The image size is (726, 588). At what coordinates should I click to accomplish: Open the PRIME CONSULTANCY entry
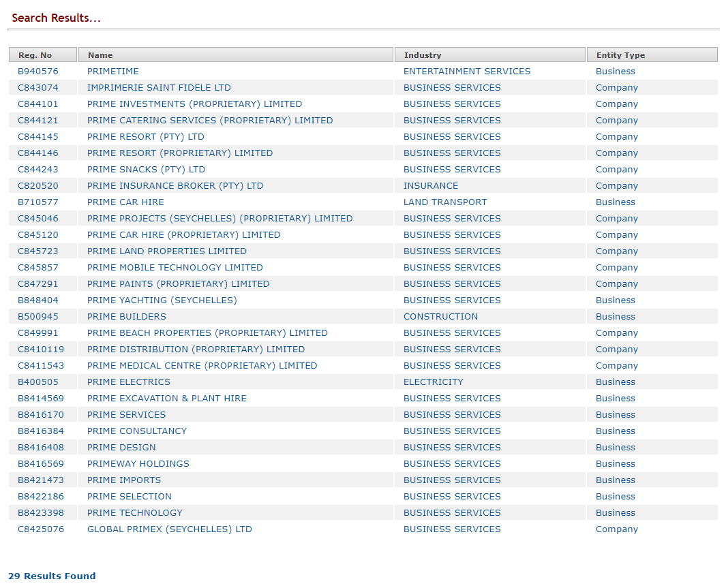coord(137,431)
